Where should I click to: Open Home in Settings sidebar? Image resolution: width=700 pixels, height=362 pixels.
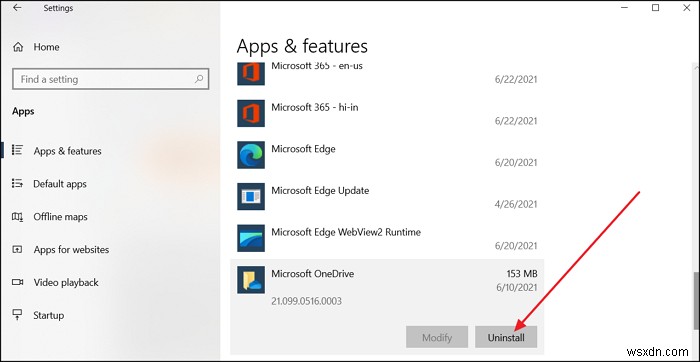46,47
